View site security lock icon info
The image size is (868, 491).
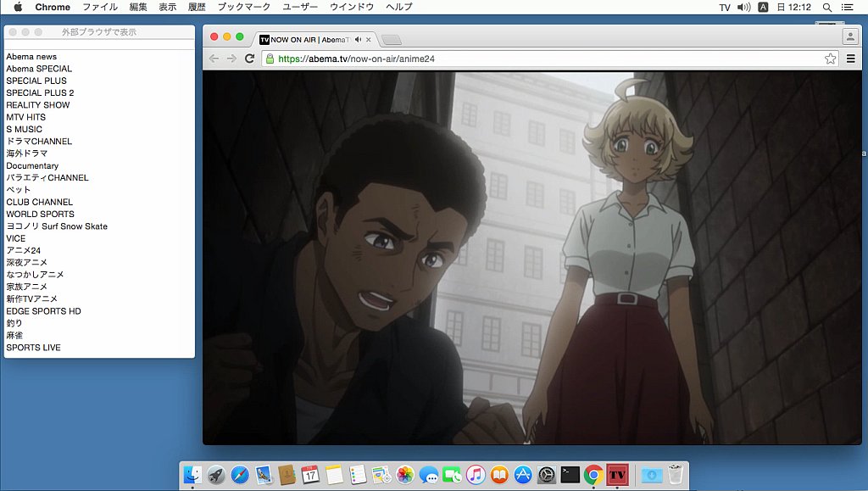(x=270, y=59)
